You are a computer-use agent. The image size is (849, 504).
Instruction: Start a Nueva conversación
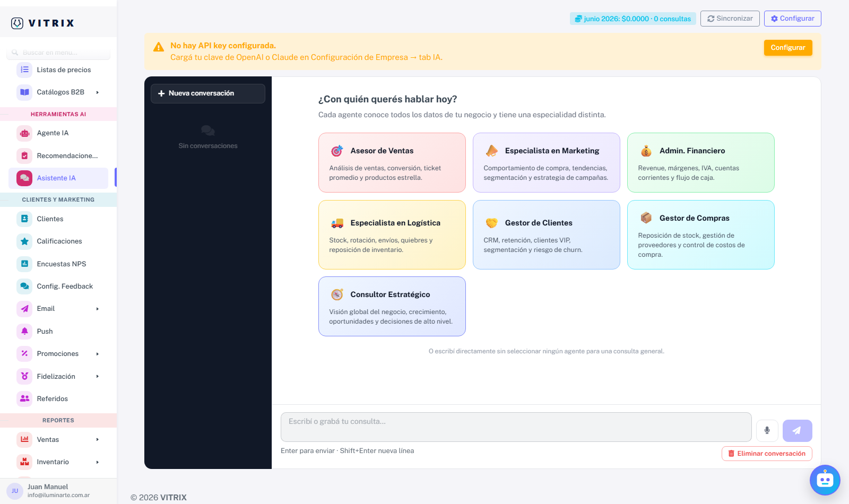pos(208,93)
